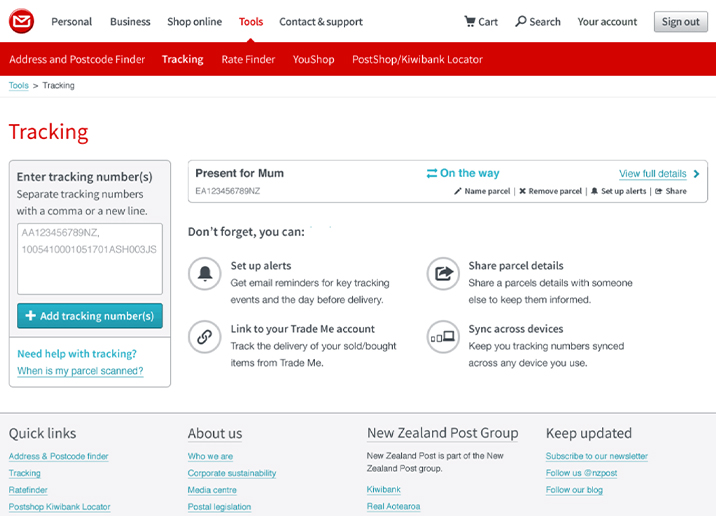Open the shopping Cart
The width and height of the screenshot is (716, 516).
[481, 22]
